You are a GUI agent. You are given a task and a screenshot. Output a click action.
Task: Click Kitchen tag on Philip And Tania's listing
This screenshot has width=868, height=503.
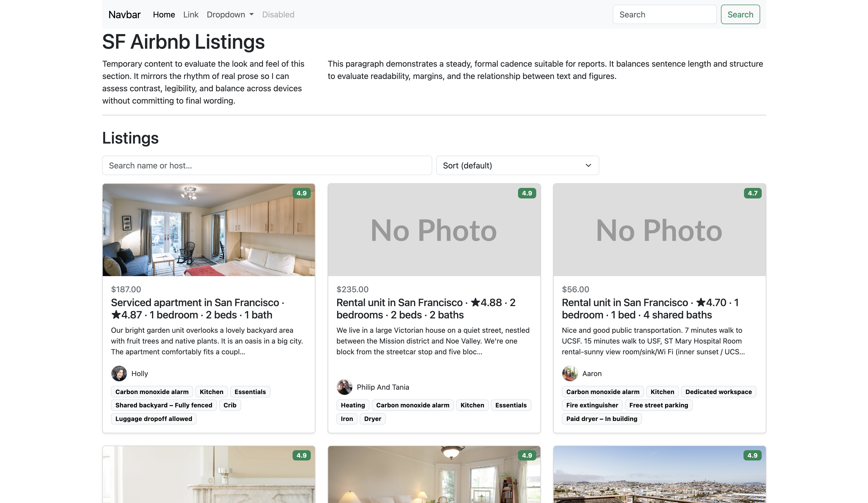pyautogui.click(x=472, y=405)
